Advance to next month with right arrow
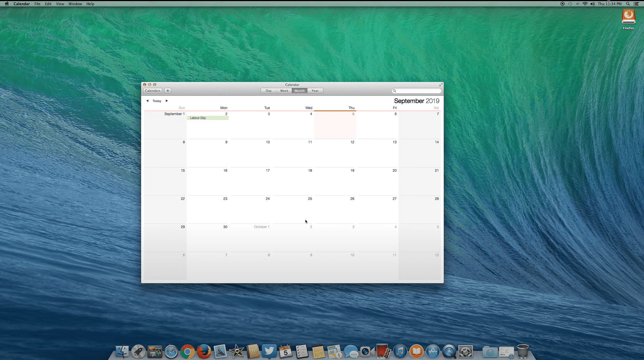The height and width of the screenshot is (360, 644). point(167,101)
